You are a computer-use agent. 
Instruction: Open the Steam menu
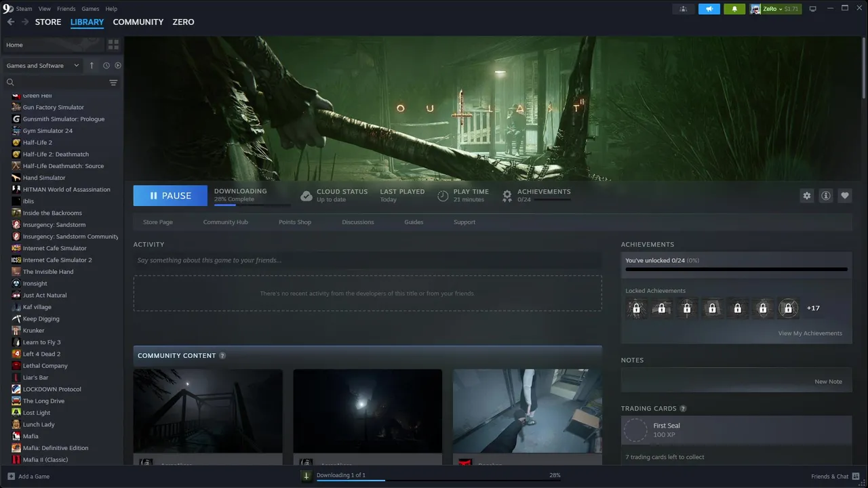point(24,9)
